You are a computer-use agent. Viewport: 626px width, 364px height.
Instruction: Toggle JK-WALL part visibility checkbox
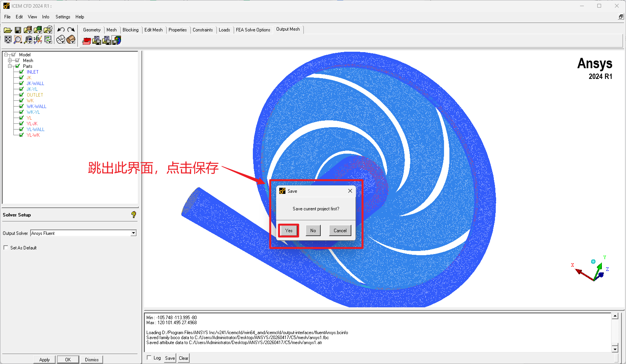click(x=21, y=83)
